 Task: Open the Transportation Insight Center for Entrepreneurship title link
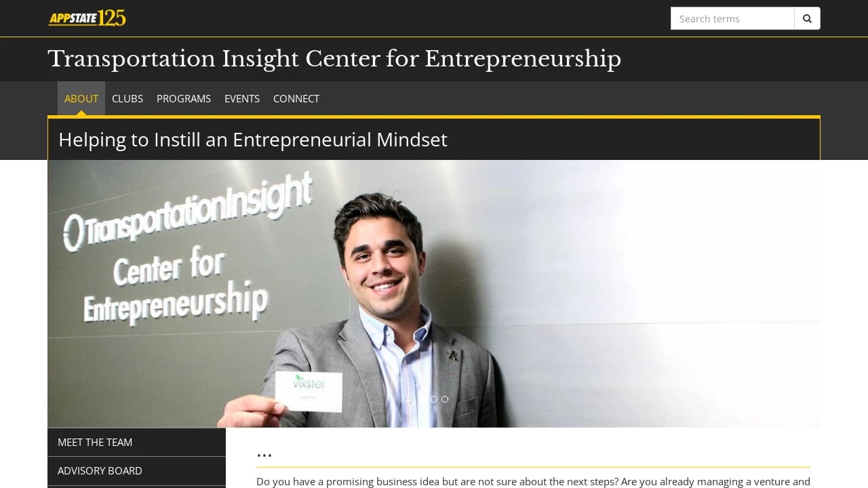point(334,59)
